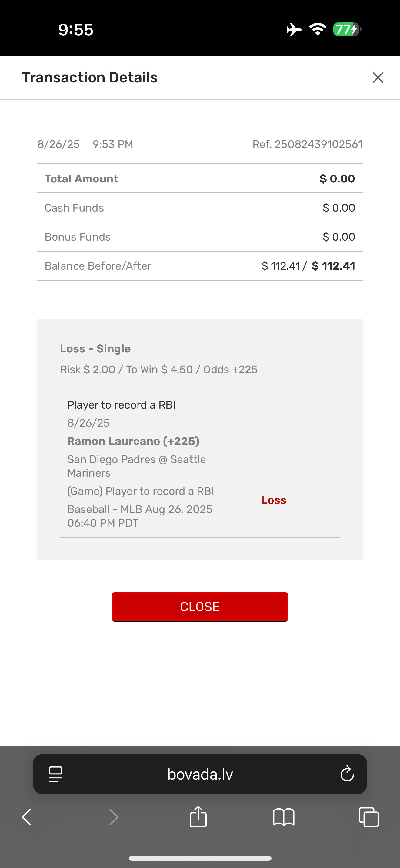The width and height of the screenshot is (400, 868).
Task: Open Safari page menu icon in address bar
Action: [56, 774]
